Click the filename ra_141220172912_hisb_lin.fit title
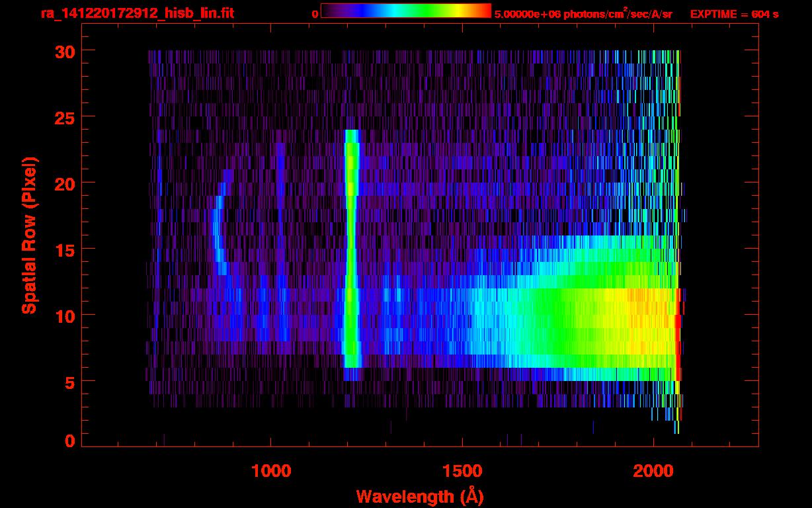 (137, 13)
